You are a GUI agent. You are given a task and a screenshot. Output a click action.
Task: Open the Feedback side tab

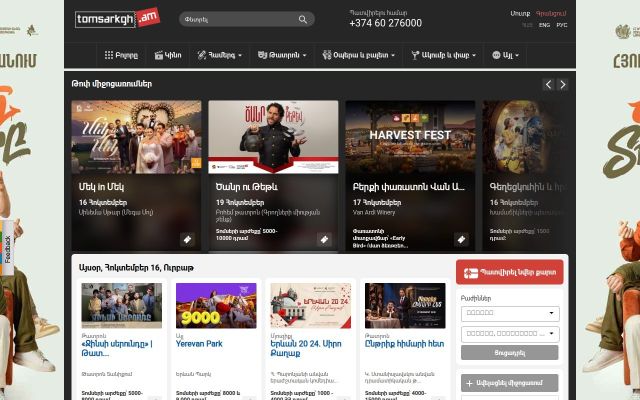7,248
